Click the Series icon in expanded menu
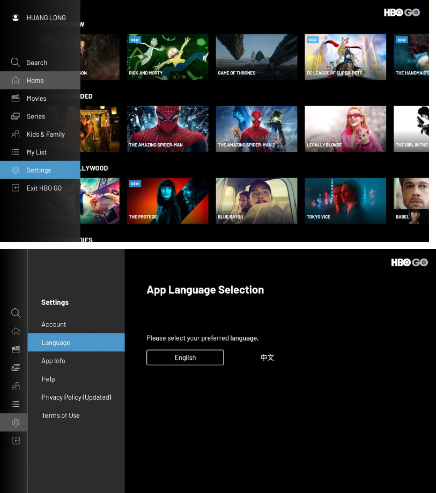The width and height of the screenshot is (436, 493). (15, 116)
